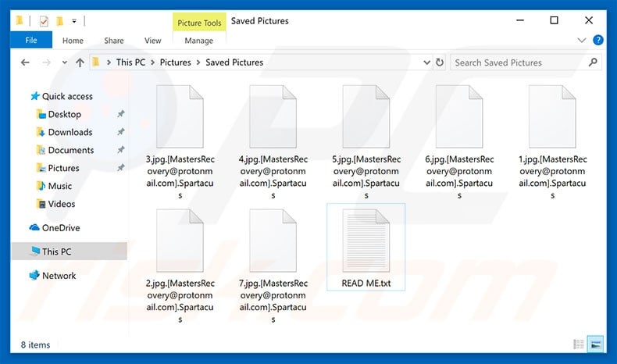
Task: Select the 4.jpg encrypted file icon
Action: pyautogui.click(x=273, y=117)
